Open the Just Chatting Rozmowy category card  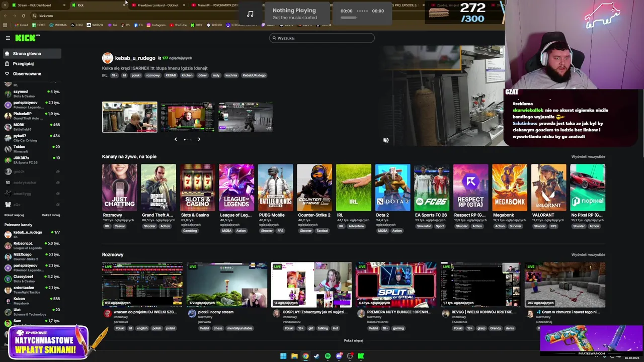tap(120, 188)
